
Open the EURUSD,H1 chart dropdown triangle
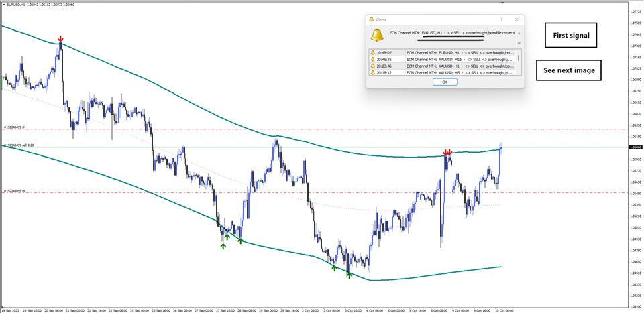[3, 4]
